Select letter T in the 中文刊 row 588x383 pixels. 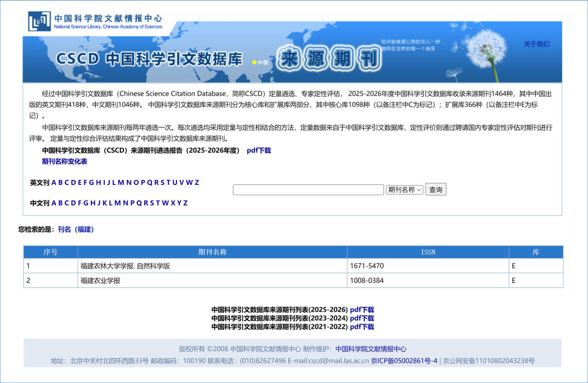coord(158,203)
